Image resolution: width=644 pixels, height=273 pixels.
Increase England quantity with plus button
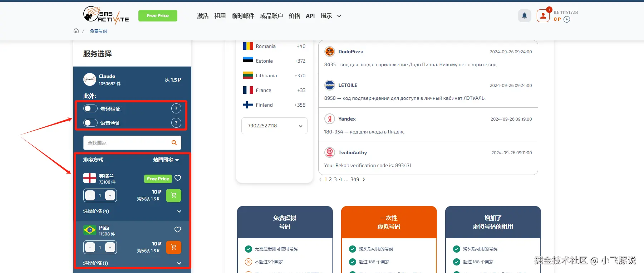[x=110, y=195]
